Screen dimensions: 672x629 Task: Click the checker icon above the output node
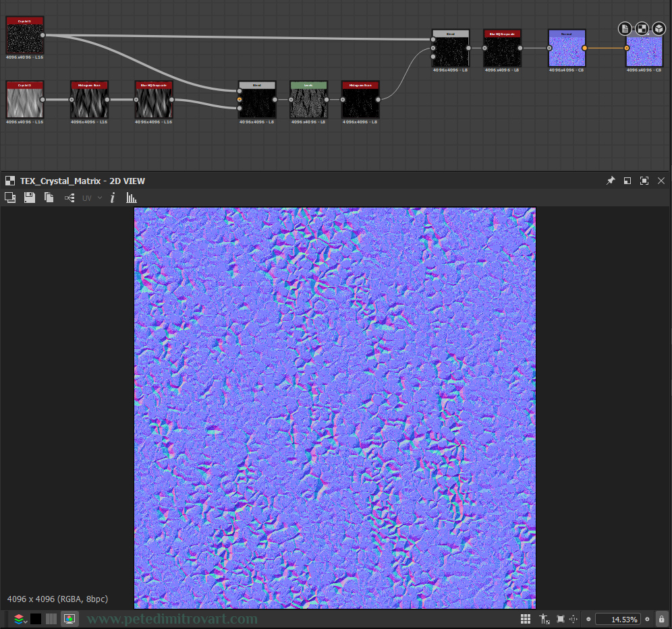pos(642,29)
